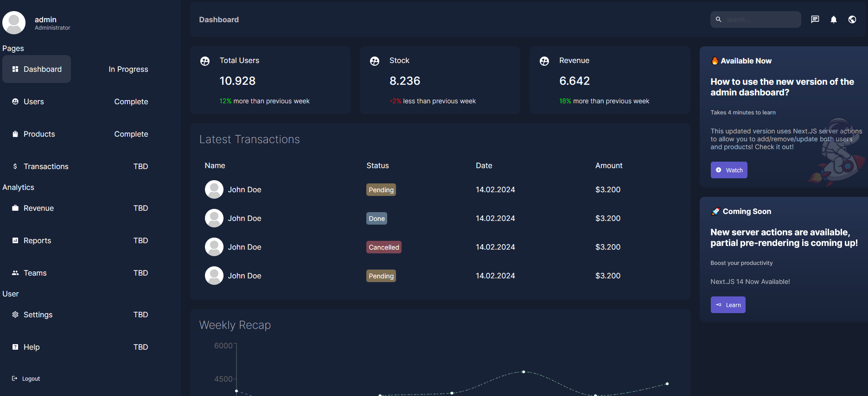Image resolution: width=868 pixels, height=396 pixels.
Task: Select Reports under Analytics
Action: (37, 240)
